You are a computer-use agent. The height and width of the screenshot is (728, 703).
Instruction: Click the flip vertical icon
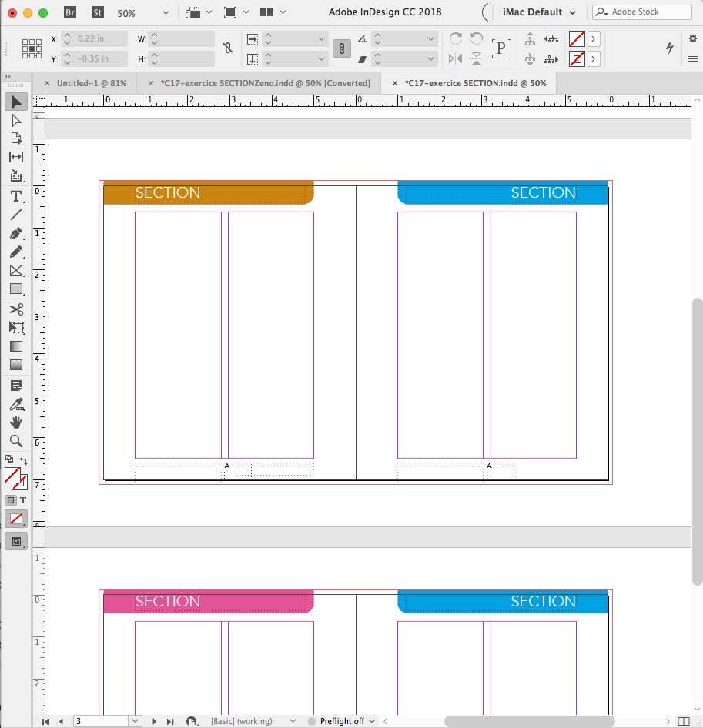(477, 58)
